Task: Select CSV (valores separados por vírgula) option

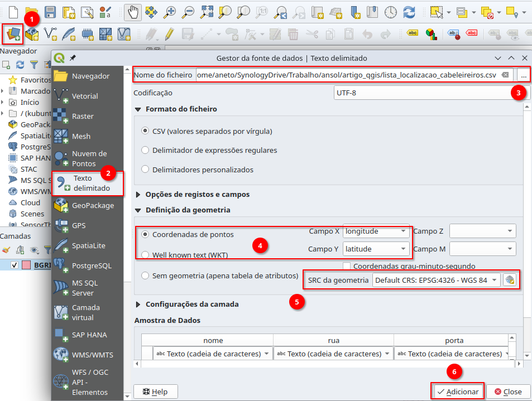Action: [145, 131]
